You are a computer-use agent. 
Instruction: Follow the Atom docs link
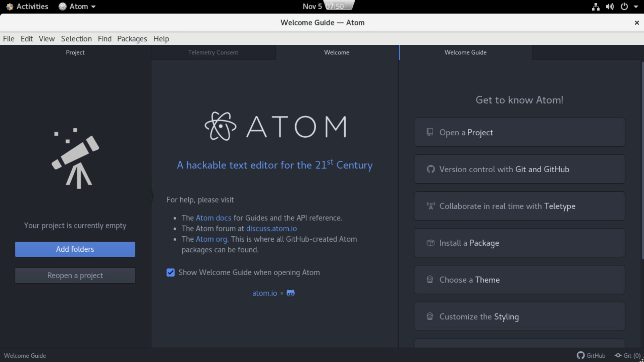[214, 218]
